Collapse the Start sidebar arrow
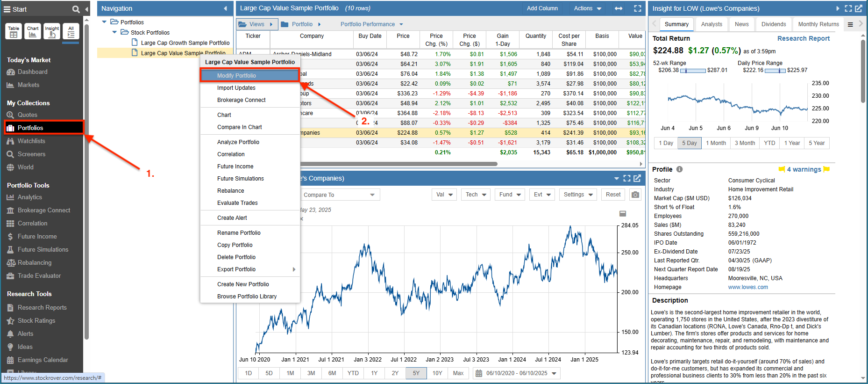The width and height of the screenshot is (868, 384). click(x=87, y=9)
